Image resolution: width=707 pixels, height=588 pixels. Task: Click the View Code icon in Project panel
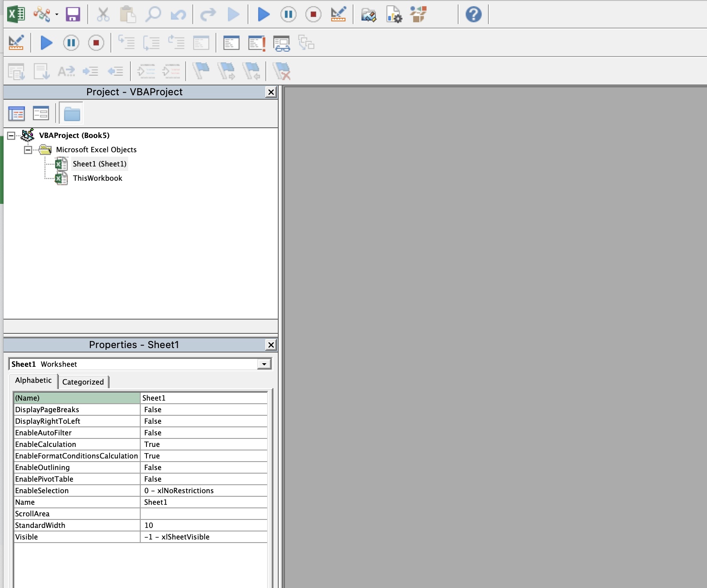coord(16,114)
